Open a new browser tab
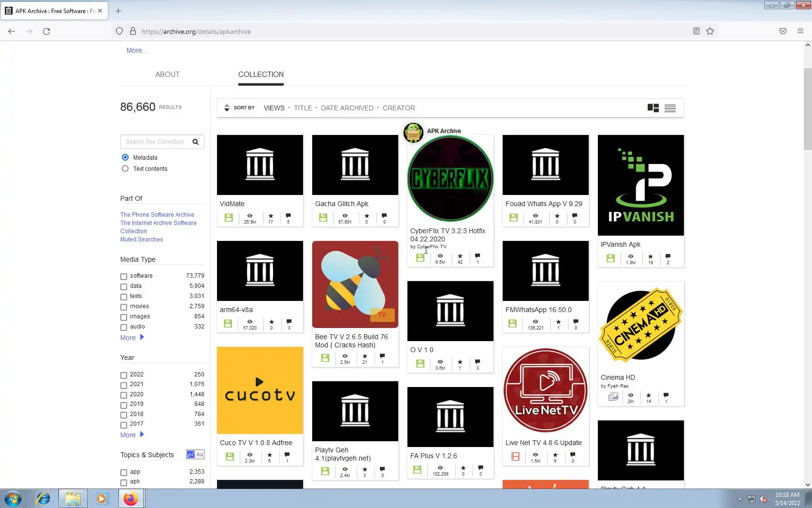 coord(118,11)
